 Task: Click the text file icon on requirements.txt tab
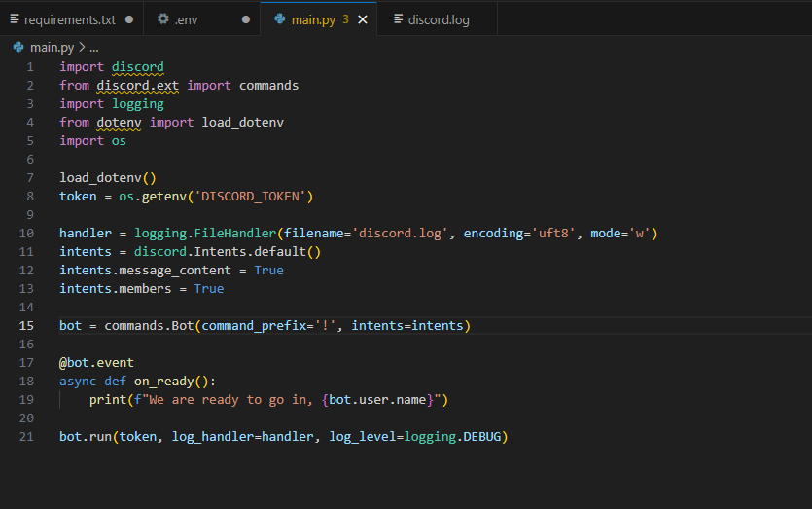coord(15,19)
